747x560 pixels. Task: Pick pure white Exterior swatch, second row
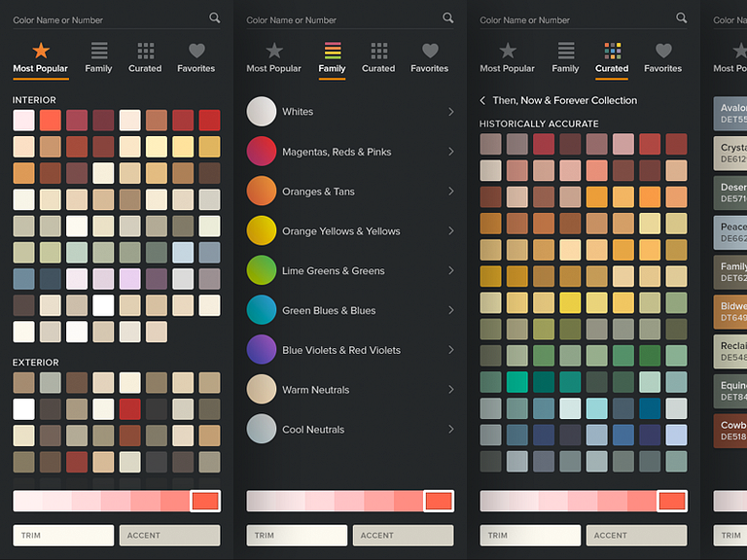click(23, 409)
